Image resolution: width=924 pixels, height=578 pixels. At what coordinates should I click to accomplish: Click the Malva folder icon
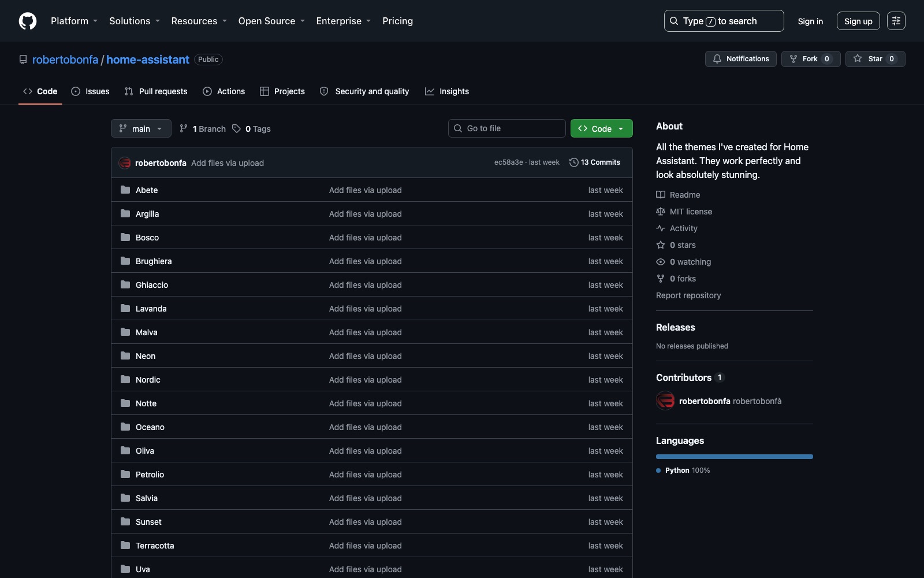click(125, 332)
